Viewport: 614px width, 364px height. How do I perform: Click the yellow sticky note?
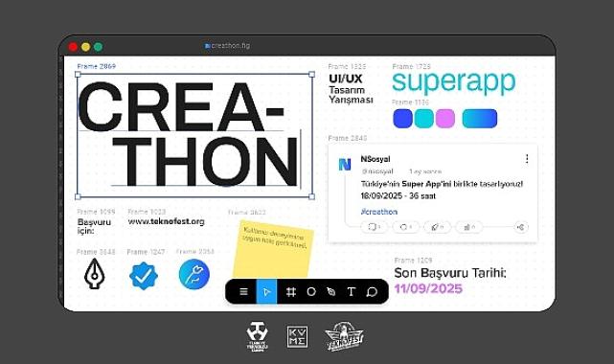coord(273,249)
